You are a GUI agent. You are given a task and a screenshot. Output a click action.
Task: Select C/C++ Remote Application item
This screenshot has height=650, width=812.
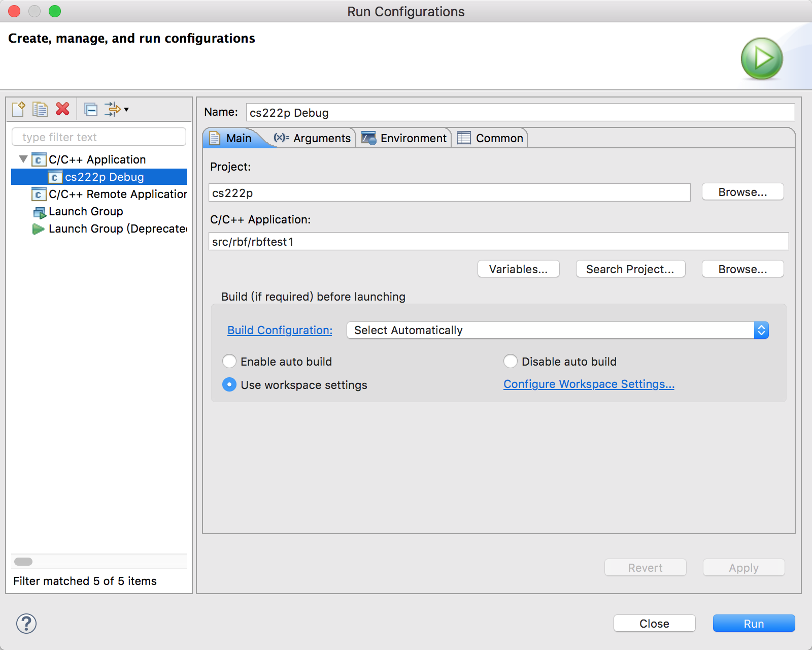(117, 194)
